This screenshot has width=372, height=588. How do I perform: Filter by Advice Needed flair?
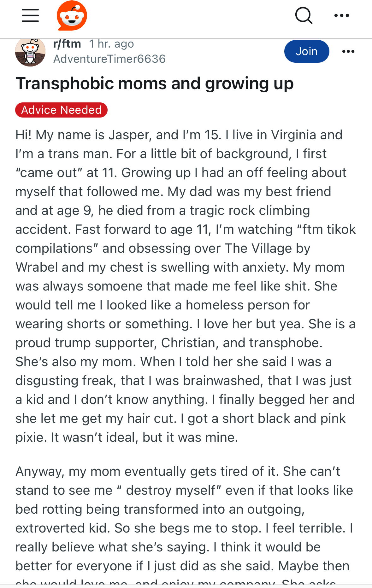(62, 110)
